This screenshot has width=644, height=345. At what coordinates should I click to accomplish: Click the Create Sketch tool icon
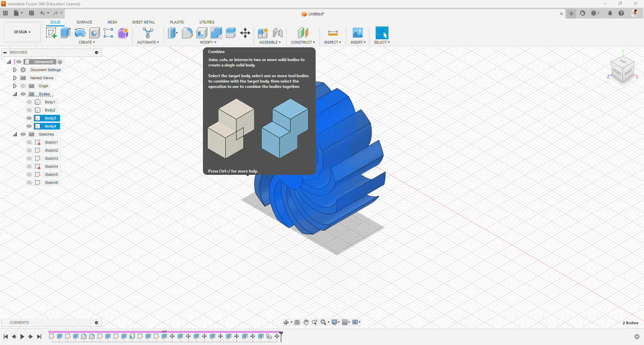[x=51, y=33]
